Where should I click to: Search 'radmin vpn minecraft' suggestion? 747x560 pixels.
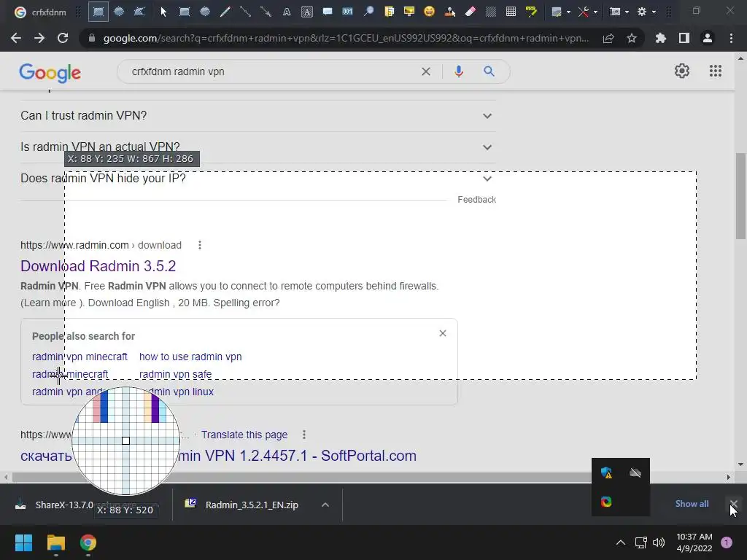pyautogui.click(x=80, y=357)
